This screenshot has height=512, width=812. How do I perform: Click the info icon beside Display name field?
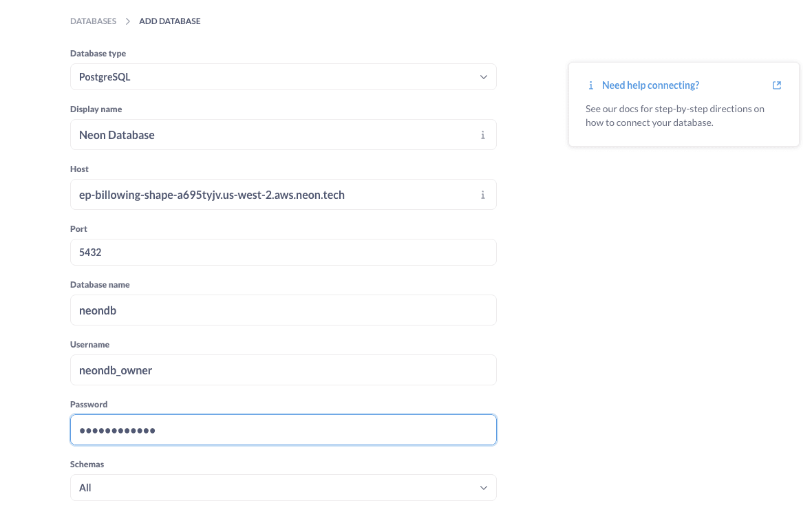coord(483,135)
